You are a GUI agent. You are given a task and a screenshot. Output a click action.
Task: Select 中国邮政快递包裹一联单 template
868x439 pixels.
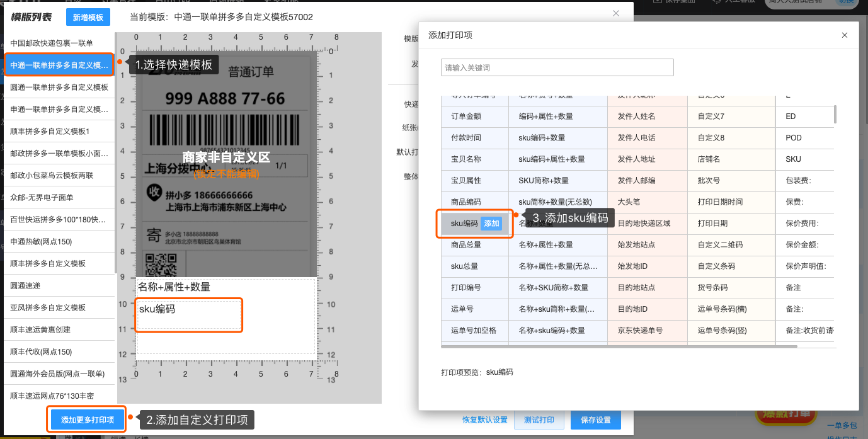[52, 43]
